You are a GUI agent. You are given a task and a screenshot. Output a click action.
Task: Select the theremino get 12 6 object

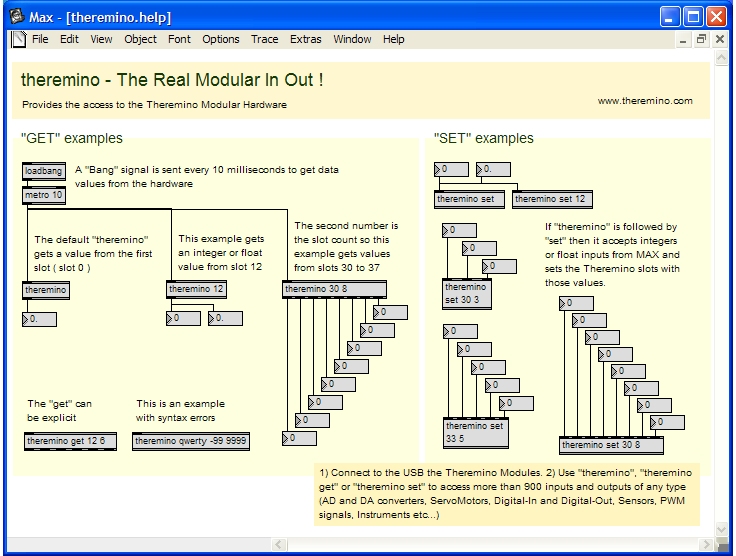(70, 441)
